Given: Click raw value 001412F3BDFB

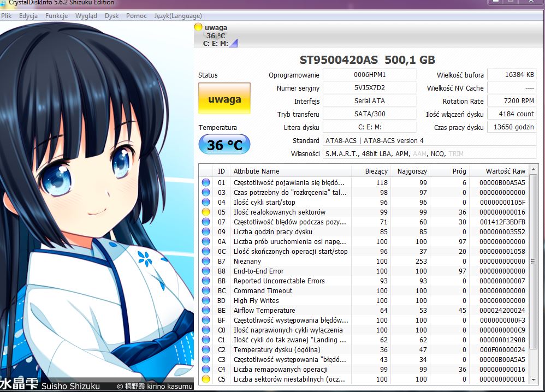Looking at the screenshot, I should coord(502,222).
